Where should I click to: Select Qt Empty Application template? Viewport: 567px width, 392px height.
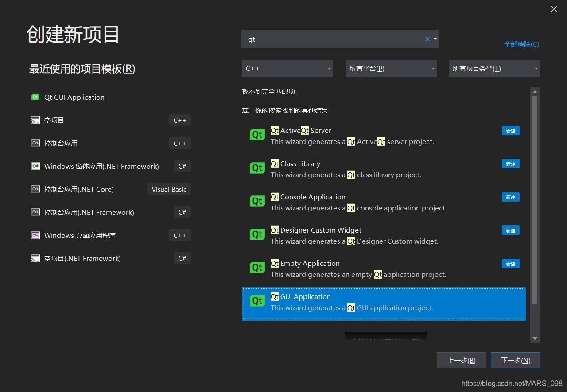(384, 269)
